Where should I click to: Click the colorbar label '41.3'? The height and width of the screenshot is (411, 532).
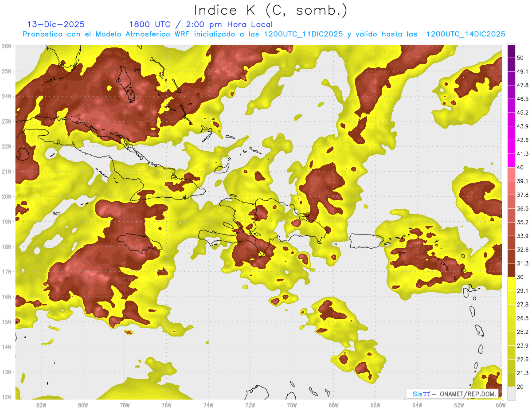click(523, 154)
